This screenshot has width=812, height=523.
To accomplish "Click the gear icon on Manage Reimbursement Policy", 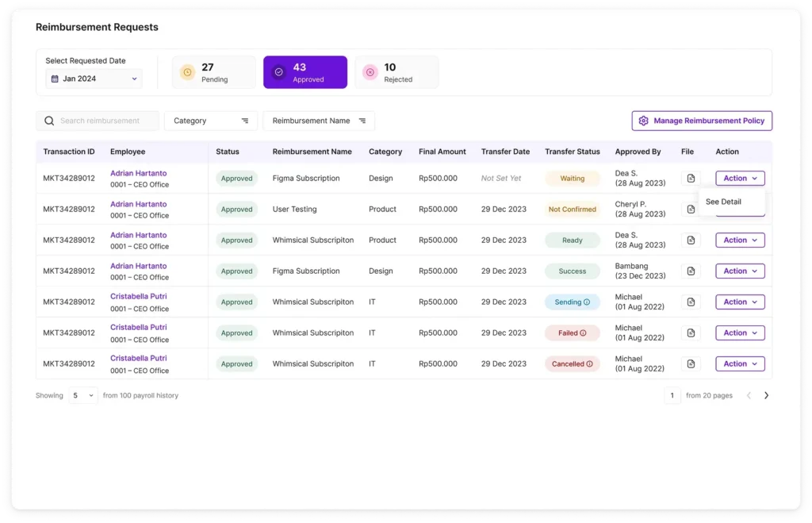I will (645, 121).
